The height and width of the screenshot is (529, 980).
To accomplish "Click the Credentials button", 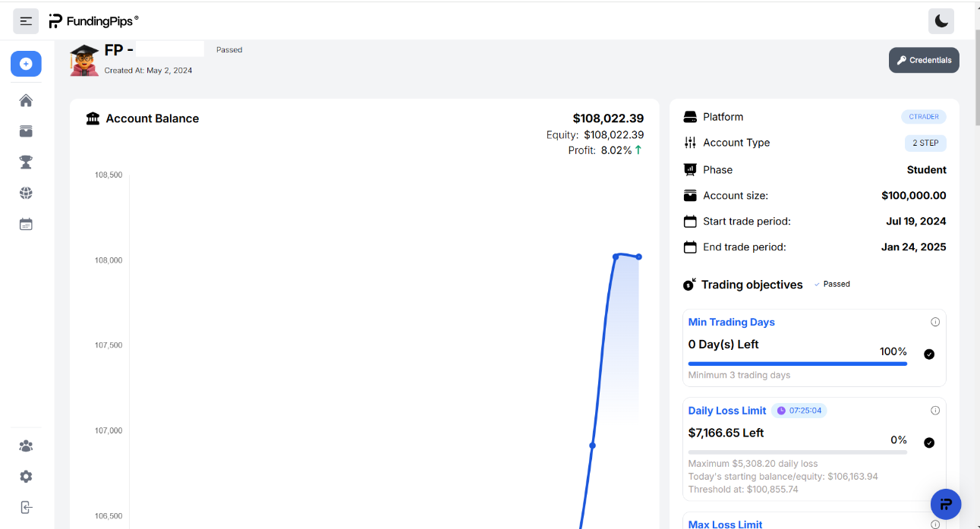I will (x=924, y=60).
